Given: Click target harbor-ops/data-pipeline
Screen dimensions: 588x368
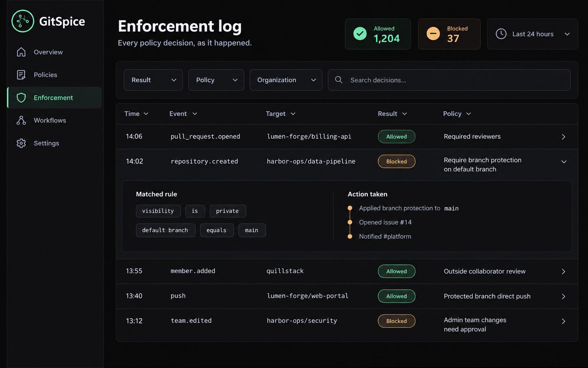Looking at the screenshot, I should (311, 161).
